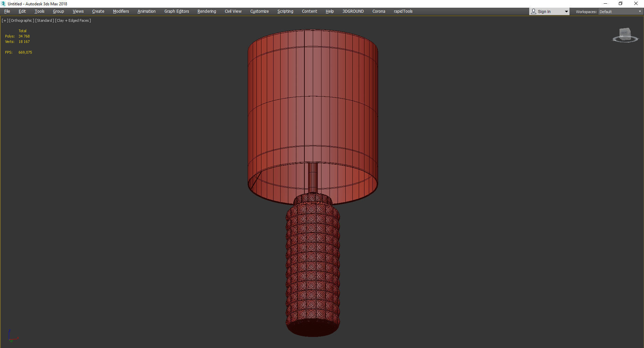
Task: Open the 3DGROUND menu
Action: [353, 11]
